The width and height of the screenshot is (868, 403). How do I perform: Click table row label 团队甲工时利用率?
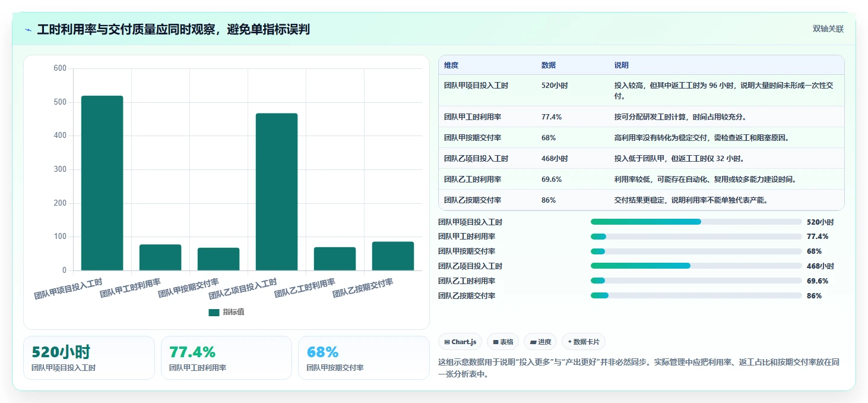[x=473, y=117]
